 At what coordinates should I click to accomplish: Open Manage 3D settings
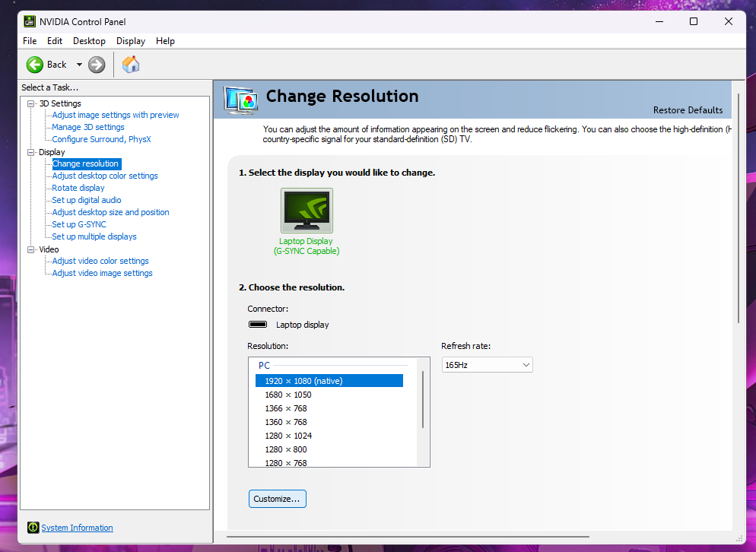pyautogui.click(x=88, y=127)
